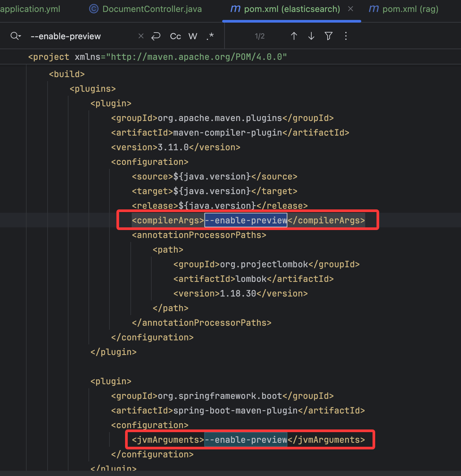Click the opening <annotationProcessorPaths> tag
Screen dimensions: 461x476
coord(199,235)
